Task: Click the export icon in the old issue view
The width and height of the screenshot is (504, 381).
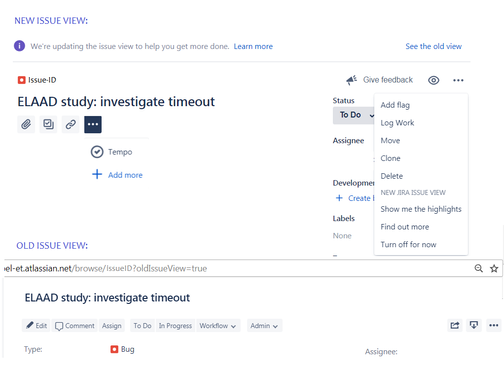Action: pyautogui.click(x=474, y=325)
